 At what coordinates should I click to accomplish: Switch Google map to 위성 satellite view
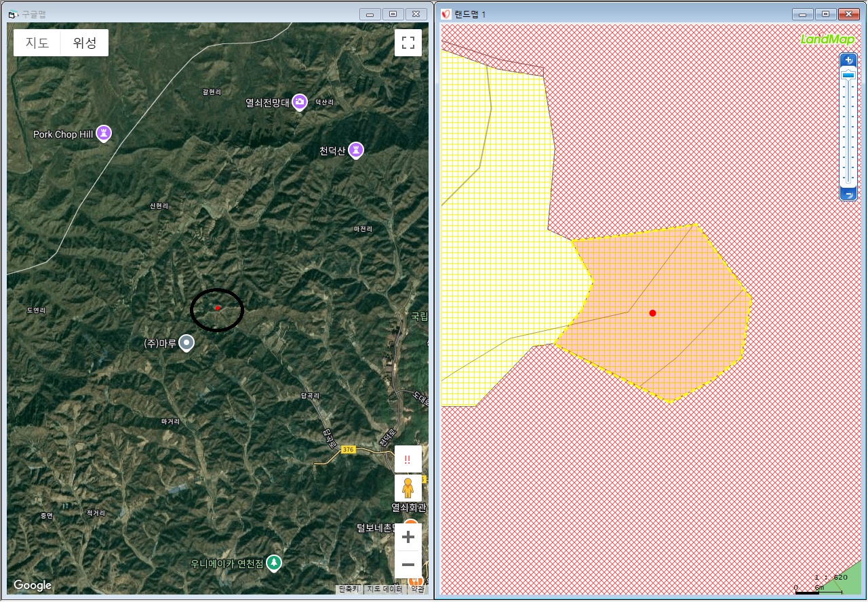pyautogui.click(x=85, y=43)
